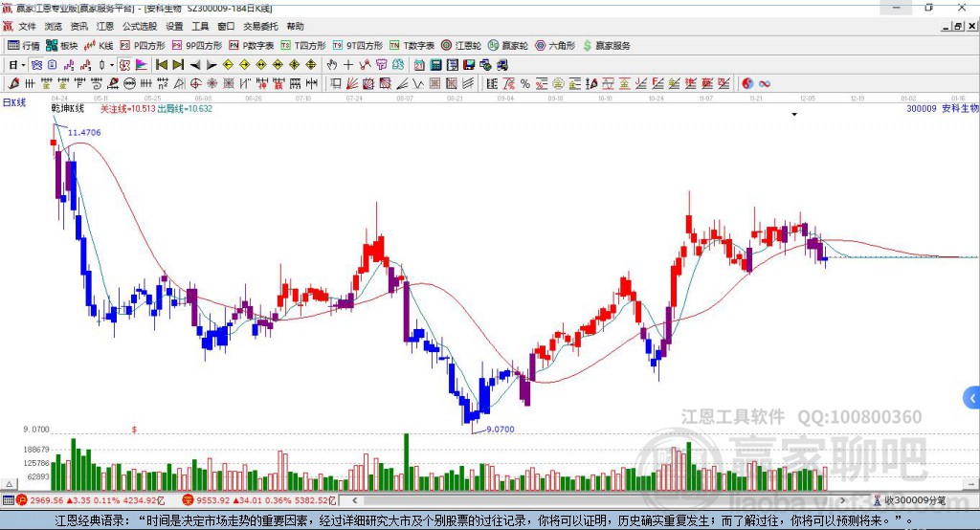Click the 日K线 label

click(14, 103)
